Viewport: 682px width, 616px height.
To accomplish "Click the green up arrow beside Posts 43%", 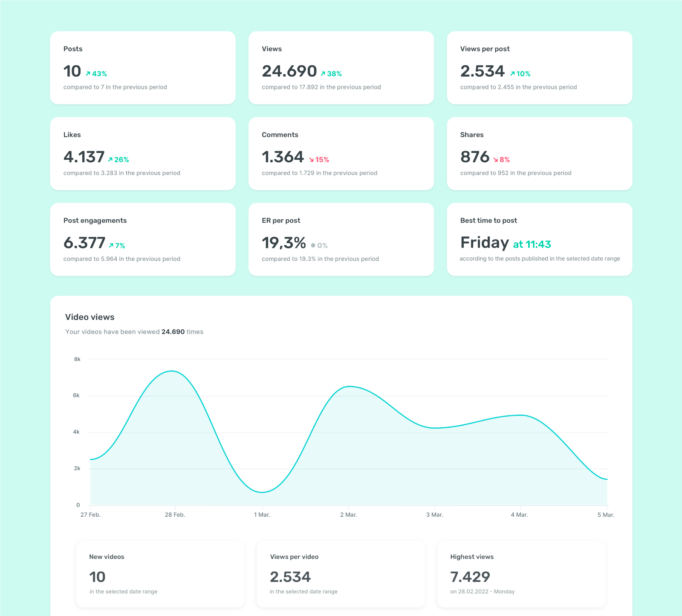I will [x=88, y=74].
